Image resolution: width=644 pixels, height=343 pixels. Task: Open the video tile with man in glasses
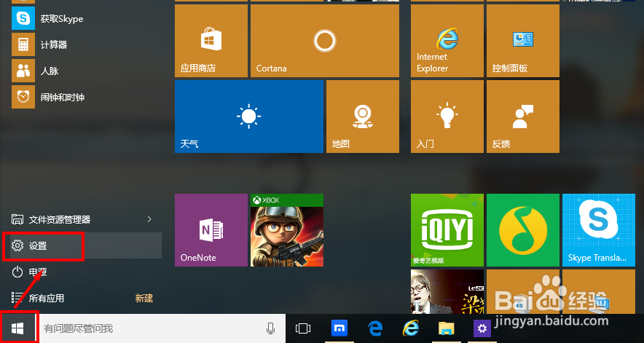(x=447, y=291)
